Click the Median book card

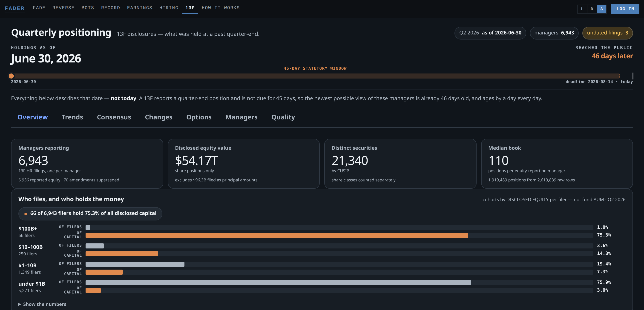[557, 164]
